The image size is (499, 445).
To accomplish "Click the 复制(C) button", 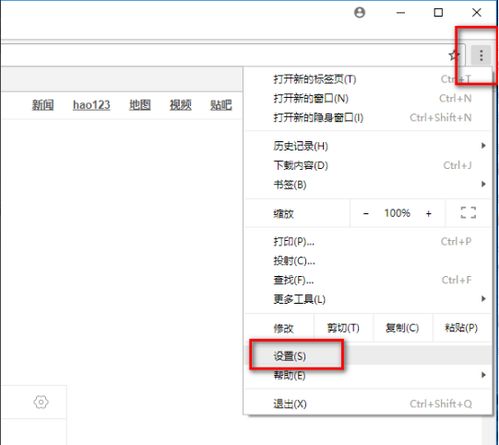I will click(x=402, y=328).
